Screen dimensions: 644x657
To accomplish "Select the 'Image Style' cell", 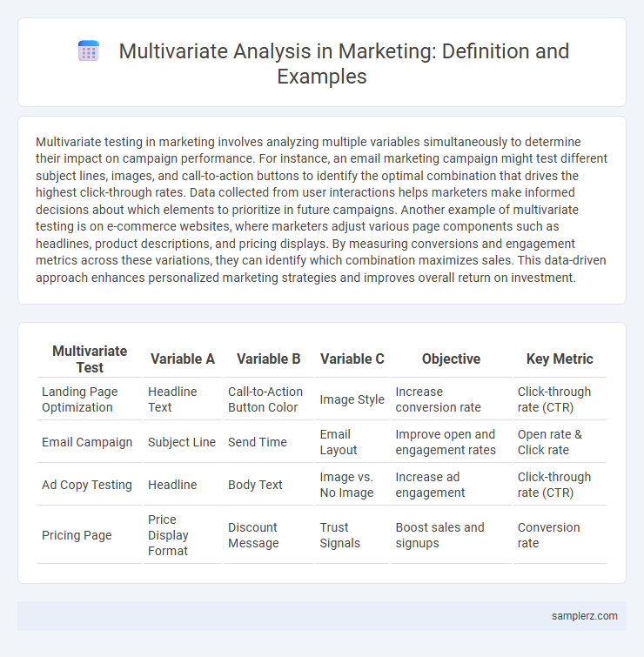I will point(352,399).
